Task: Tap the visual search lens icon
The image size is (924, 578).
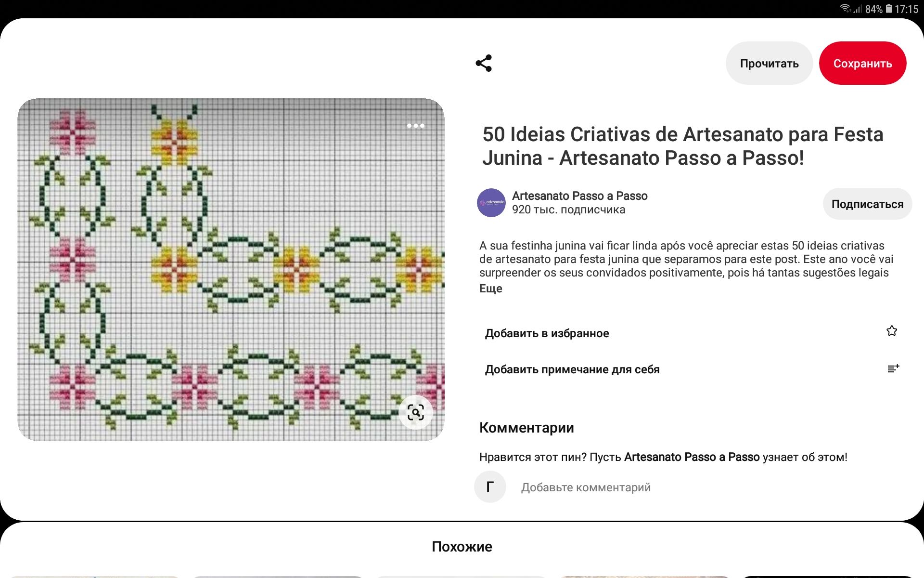Action: (x=415, y=412)
